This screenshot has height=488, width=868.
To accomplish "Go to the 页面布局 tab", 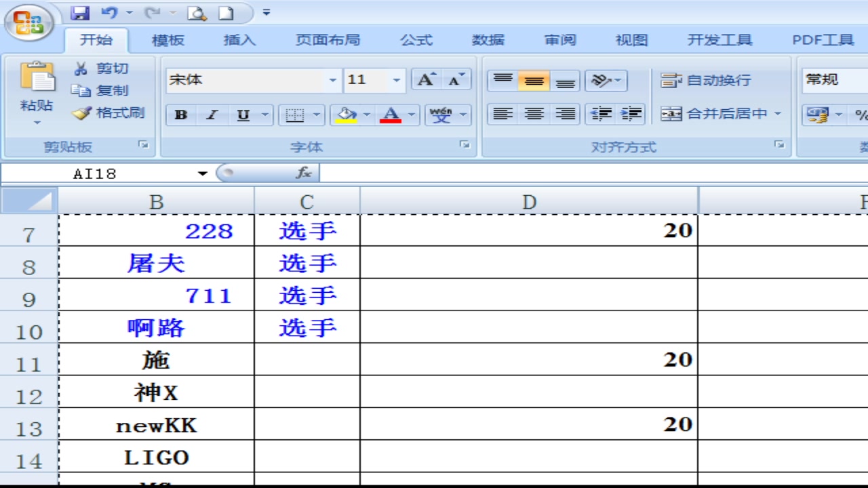I will tap(328, 40).
